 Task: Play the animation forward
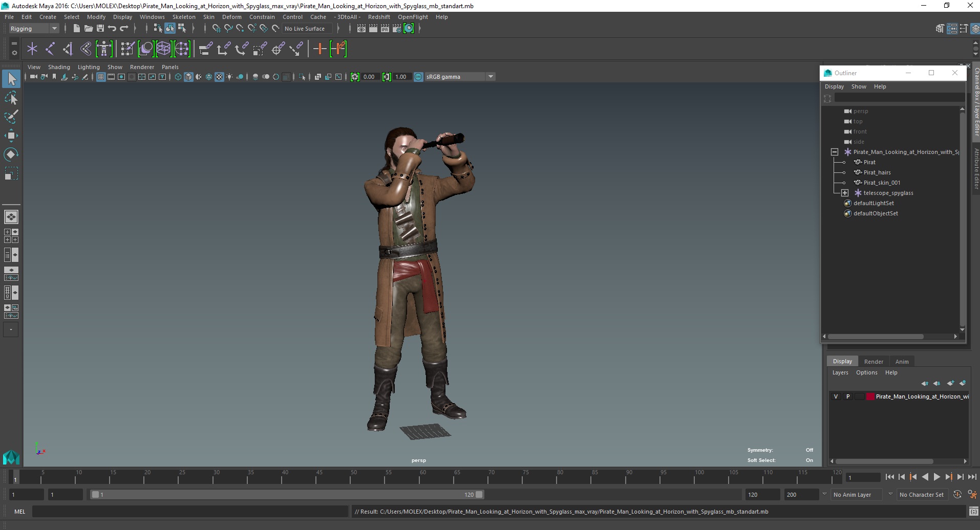pos(936,477)
